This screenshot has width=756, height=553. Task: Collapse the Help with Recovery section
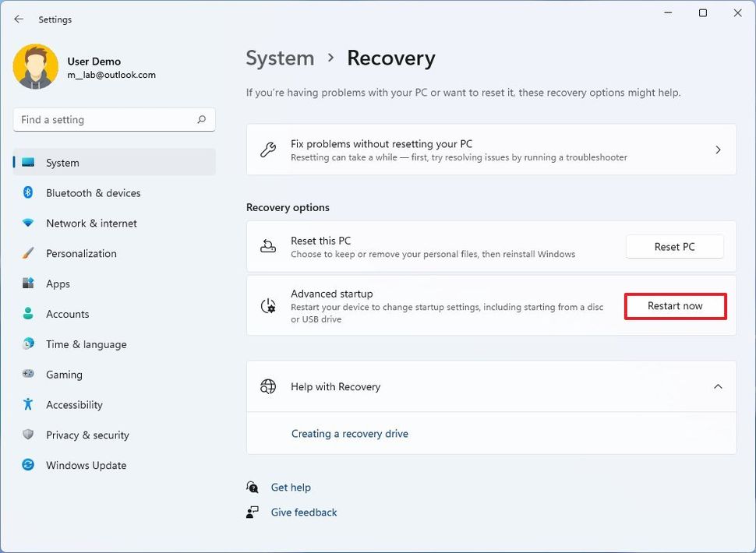pos(718,386)
